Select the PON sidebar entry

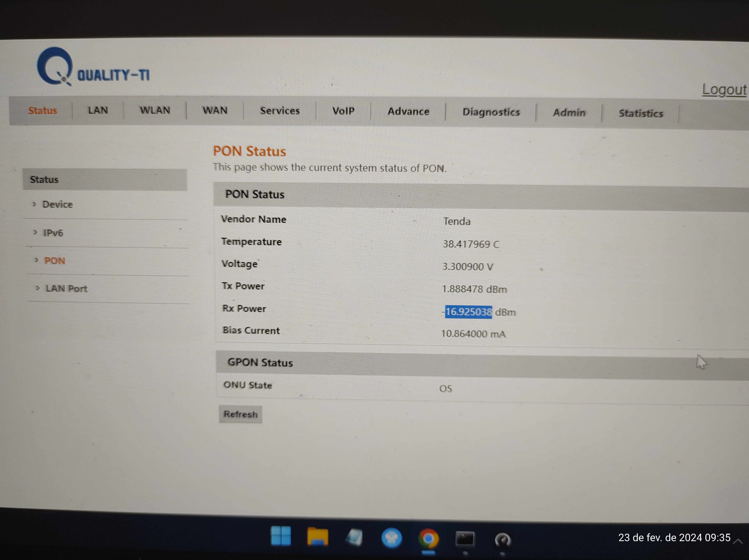point(55,260)
